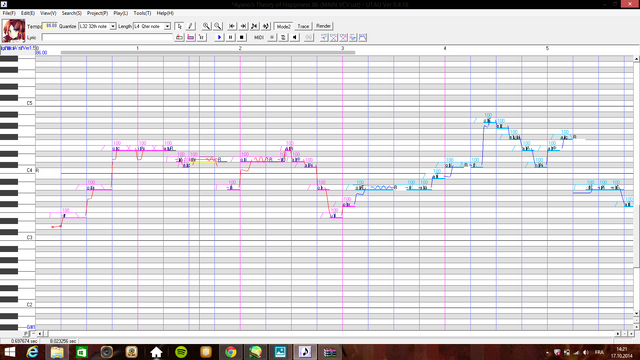
Task: Click the Render button
Action: click(x=323, y=26)
